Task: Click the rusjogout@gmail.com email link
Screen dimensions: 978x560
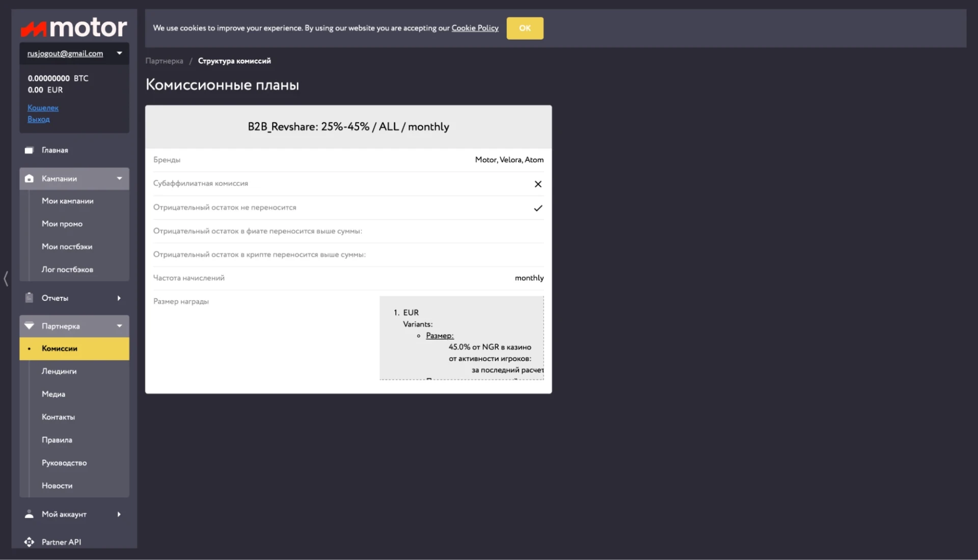Action: (65, 53)
